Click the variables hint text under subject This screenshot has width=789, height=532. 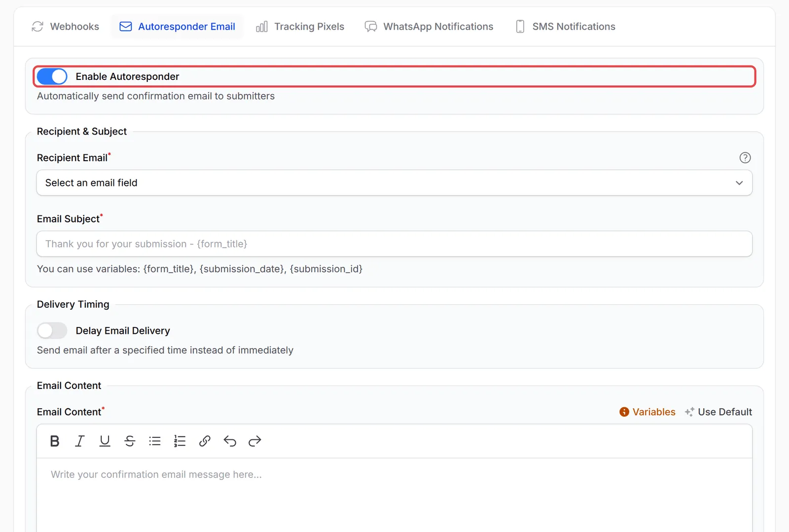click(x=200, y=269)
